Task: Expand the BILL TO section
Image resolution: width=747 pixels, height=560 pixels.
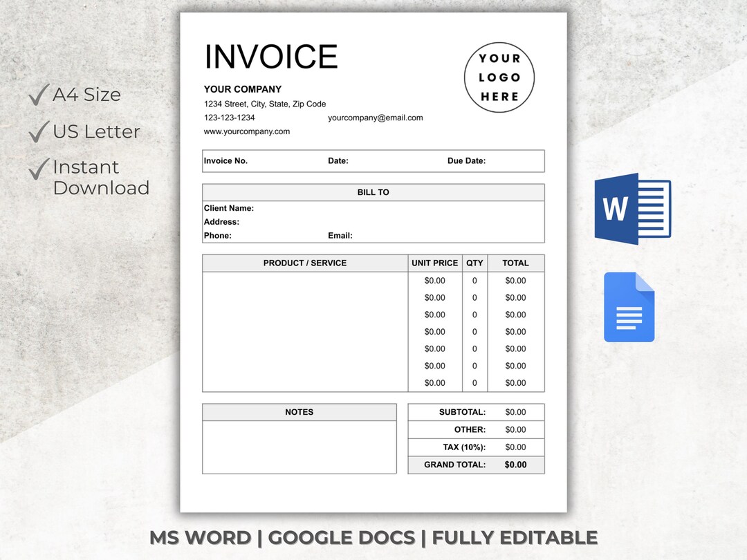Action: tap(373, 192)
